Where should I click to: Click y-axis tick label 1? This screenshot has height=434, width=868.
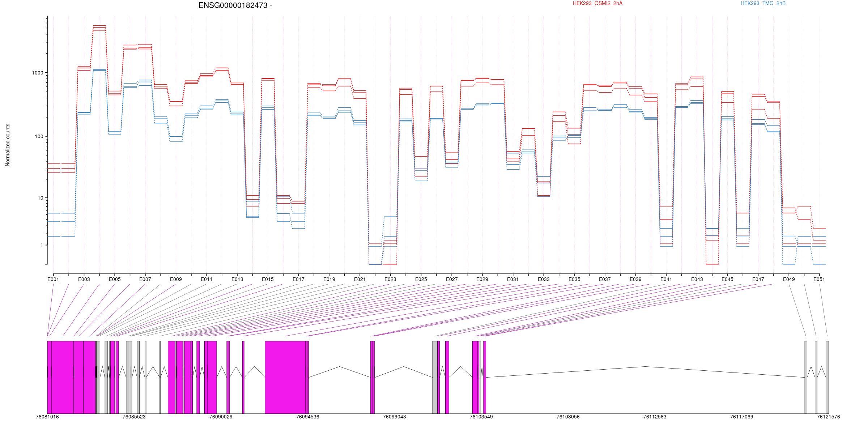[42, 245]
